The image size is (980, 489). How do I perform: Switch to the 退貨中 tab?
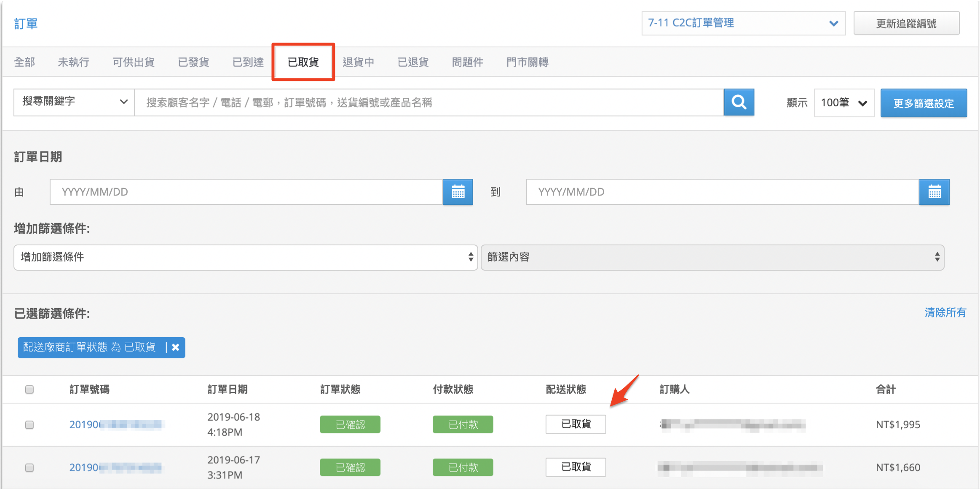click(359, 62)
